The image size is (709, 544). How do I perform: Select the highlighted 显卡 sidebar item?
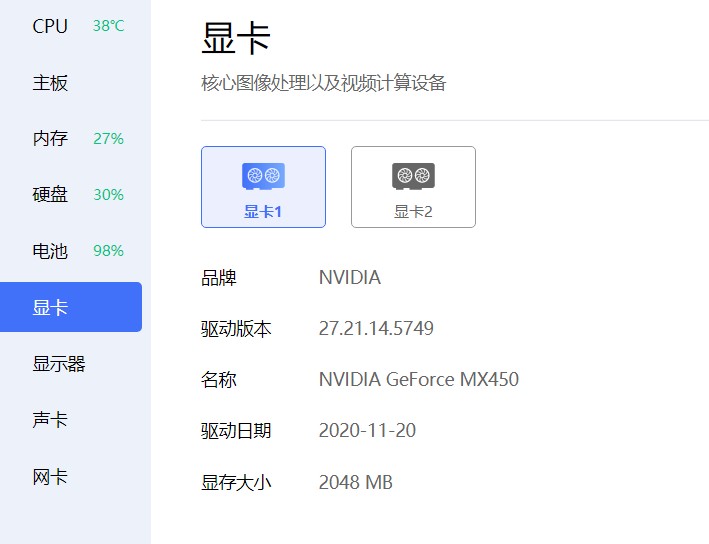click(71, 307)
